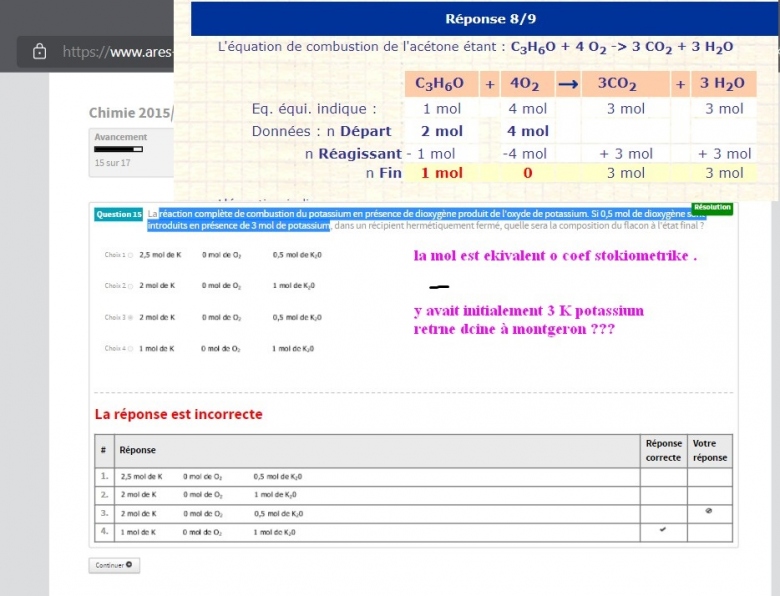Click the 'Réponse 8/9' blue header
Screen dimensions: 780x596
coord(485,19)
